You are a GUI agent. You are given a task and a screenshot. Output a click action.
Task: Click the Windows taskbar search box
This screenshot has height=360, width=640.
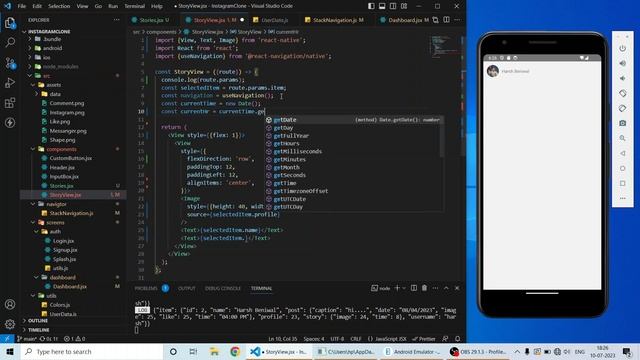pyautogui.click(x=91, y=351)
